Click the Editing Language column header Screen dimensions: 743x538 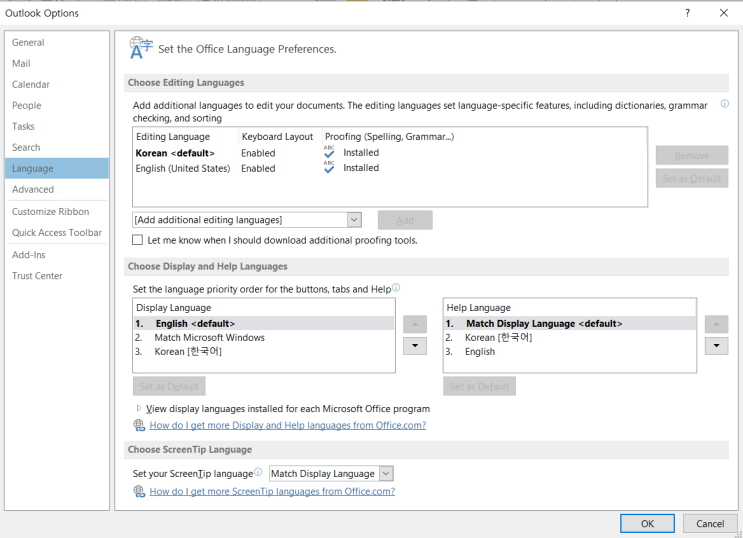[173, 137]
